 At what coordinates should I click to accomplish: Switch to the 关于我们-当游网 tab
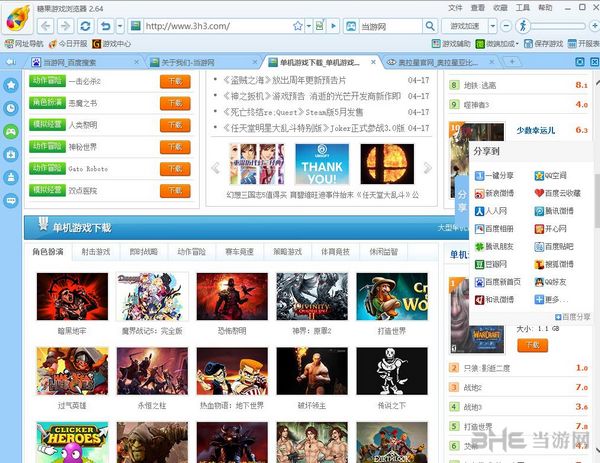pos(203,62)
